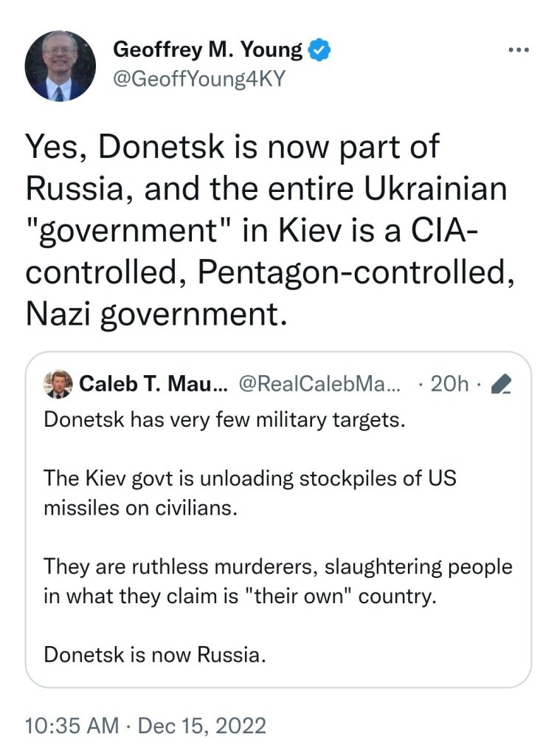Click the 10:35 AM tweet time
This screenshot has height=756, width=557.
[x=71, y=725]
